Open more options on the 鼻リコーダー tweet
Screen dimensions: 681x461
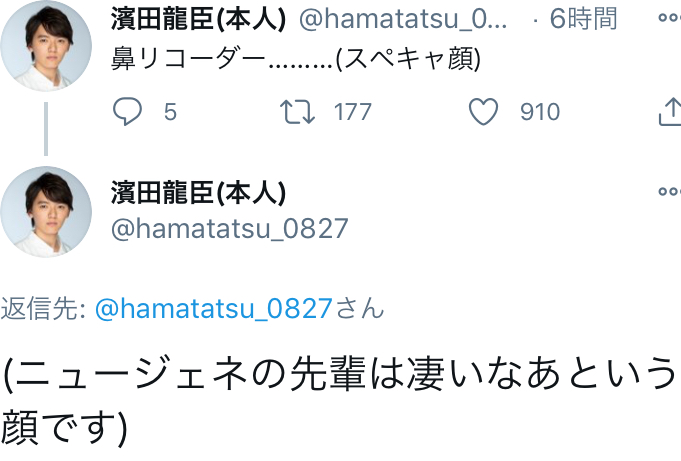click(x=667, y=18)
